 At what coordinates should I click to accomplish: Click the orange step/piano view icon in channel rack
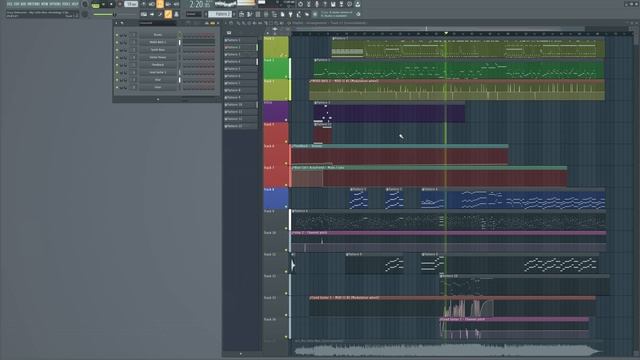213,23
